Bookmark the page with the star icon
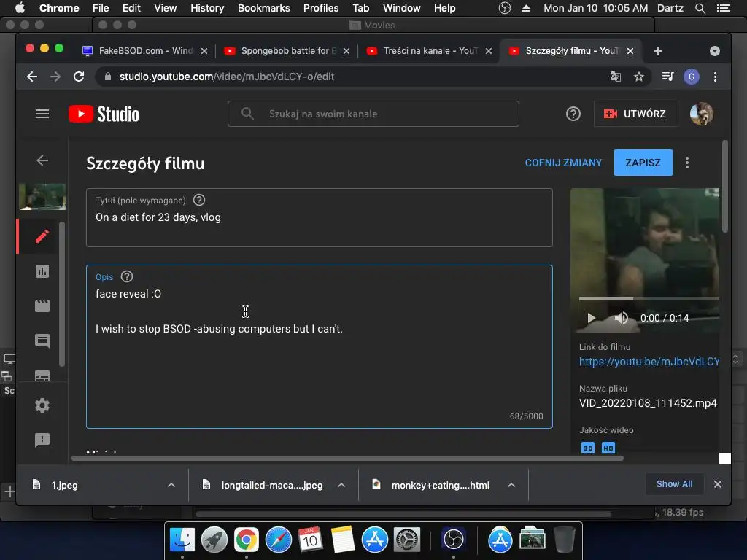 tap(639, 77)
